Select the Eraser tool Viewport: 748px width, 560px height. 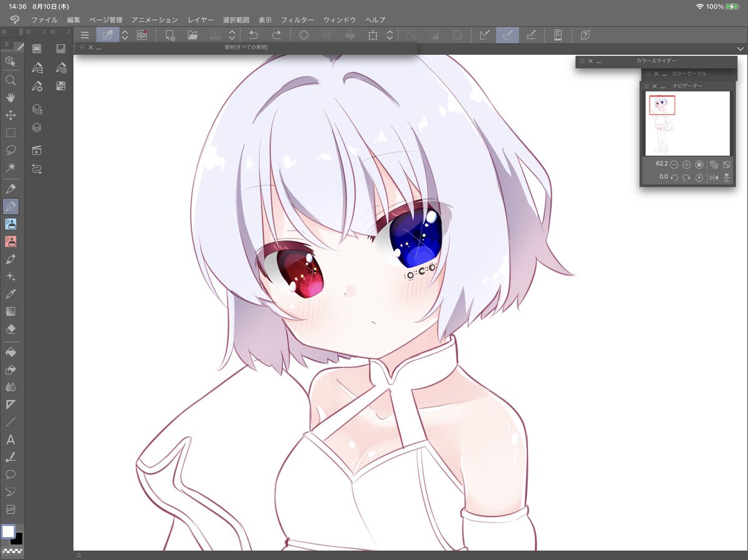coord(11,329)
